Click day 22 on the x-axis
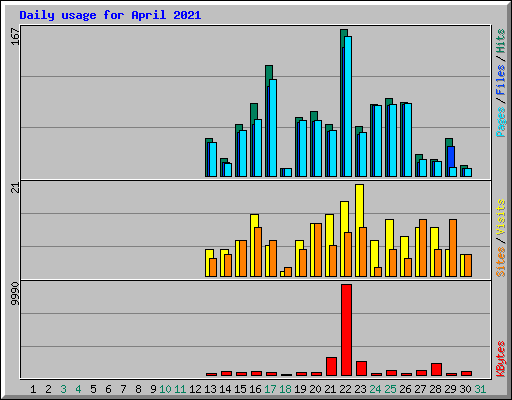512x400 pixels. 345,389
